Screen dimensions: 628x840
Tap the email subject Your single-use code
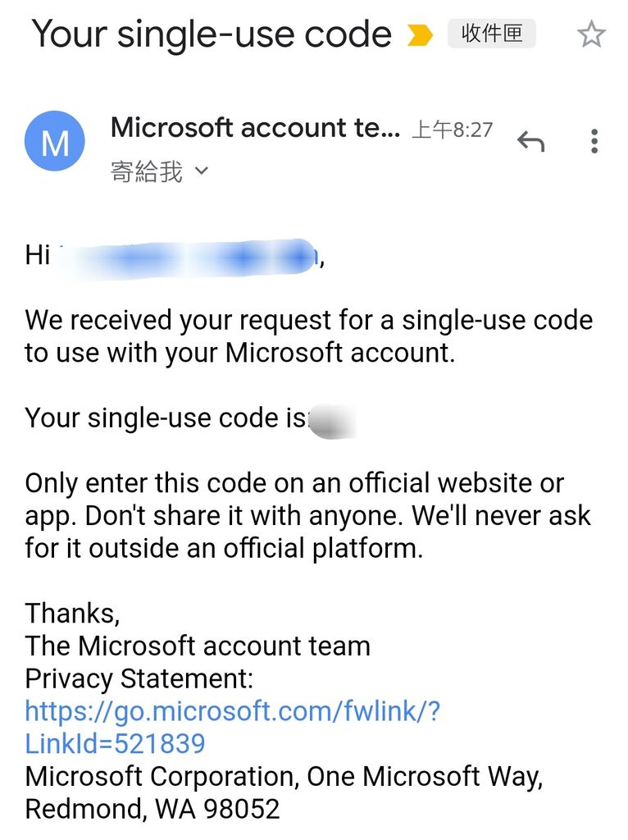coord(212,34)
